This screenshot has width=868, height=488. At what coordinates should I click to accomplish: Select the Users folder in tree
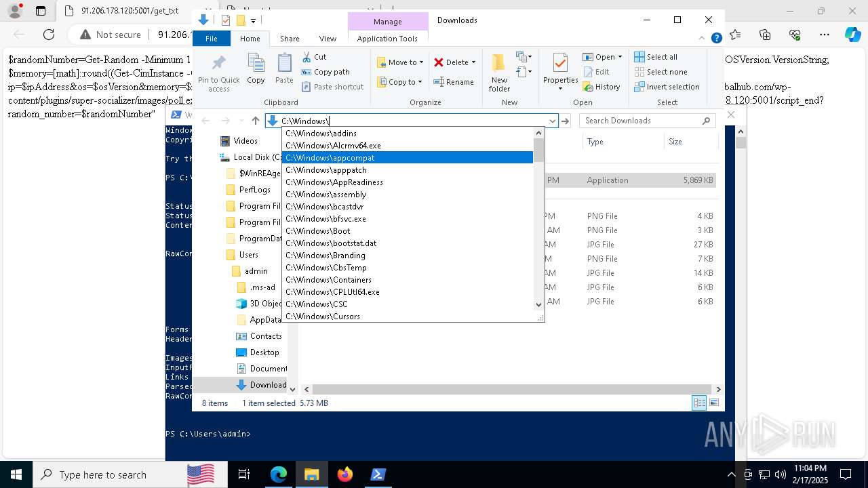(x=242, y=255)
